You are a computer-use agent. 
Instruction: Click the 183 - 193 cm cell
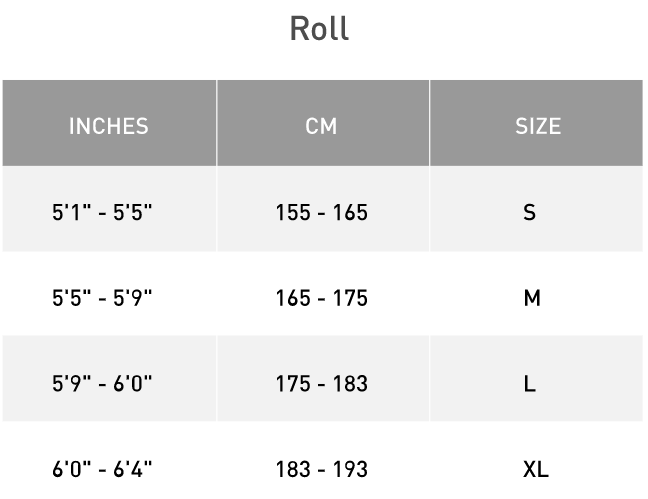[321, 469]
